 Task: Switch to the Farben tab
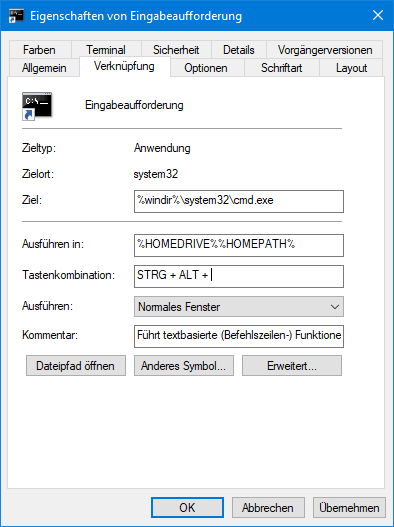pos(39,50)
